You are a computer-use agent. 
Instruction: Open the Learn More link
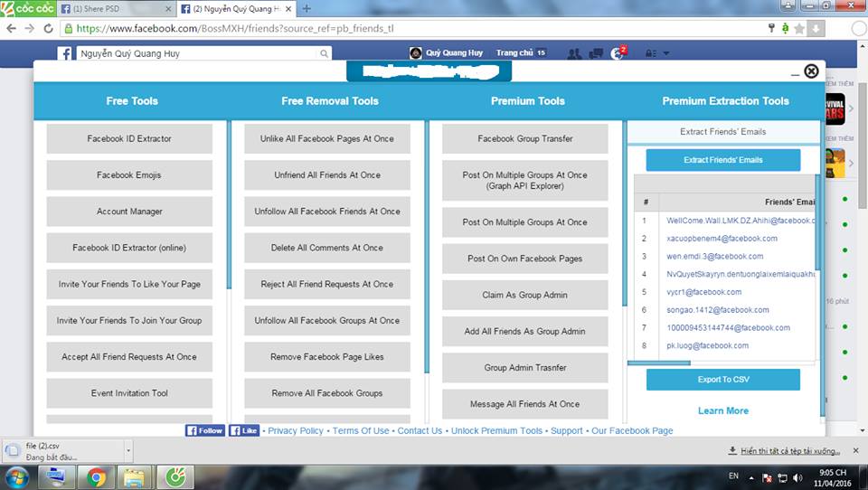pyautogui.click(x=723, y=410)
